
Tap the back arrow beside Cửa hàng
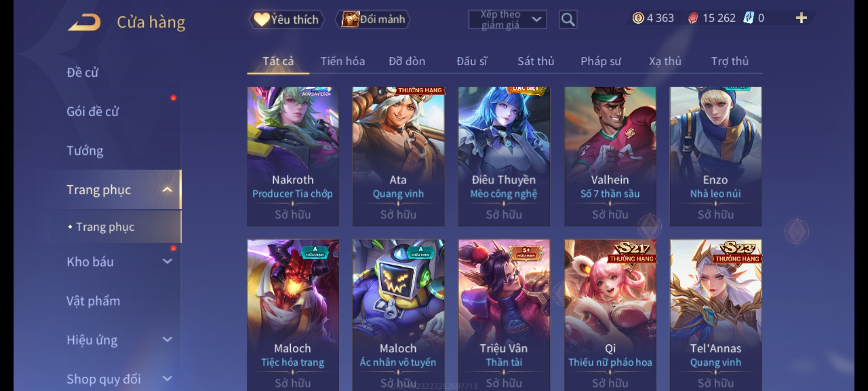[84, 22]
